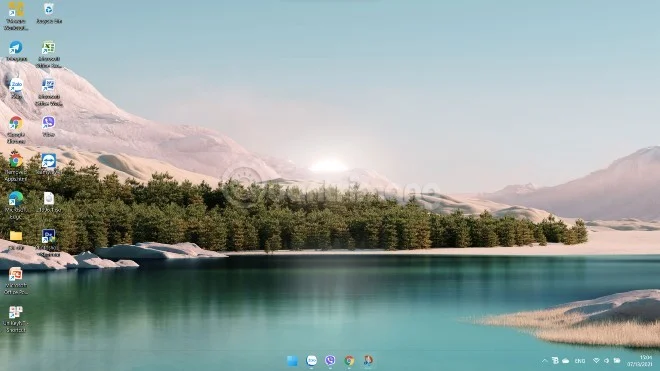Open the taskbar clock and date
The height and width of the screenshot is (371, 660).
[x=640, y=361]
